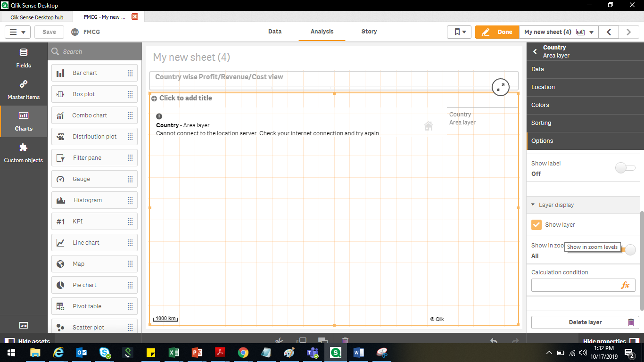Close the FMCG tab
The height and width of the screenshot is (362, 644).
[x=135, y=17]
